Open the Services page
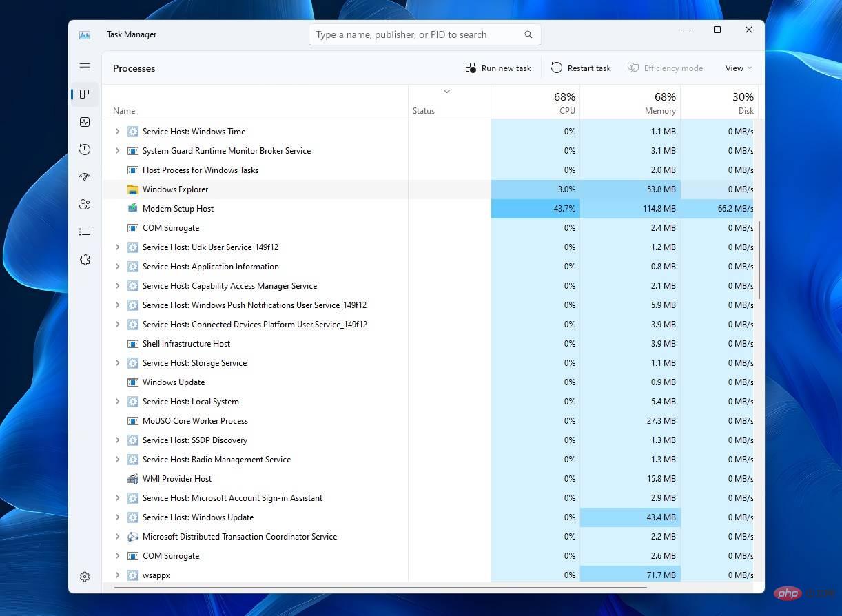This screenshot has height=616, width=842. (x=85, y=259)
